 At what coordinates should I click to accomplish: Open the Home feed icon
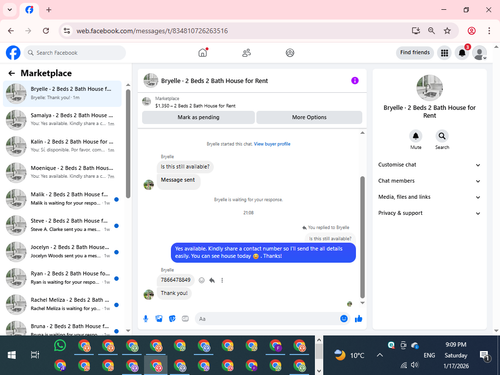click(203, 53)
